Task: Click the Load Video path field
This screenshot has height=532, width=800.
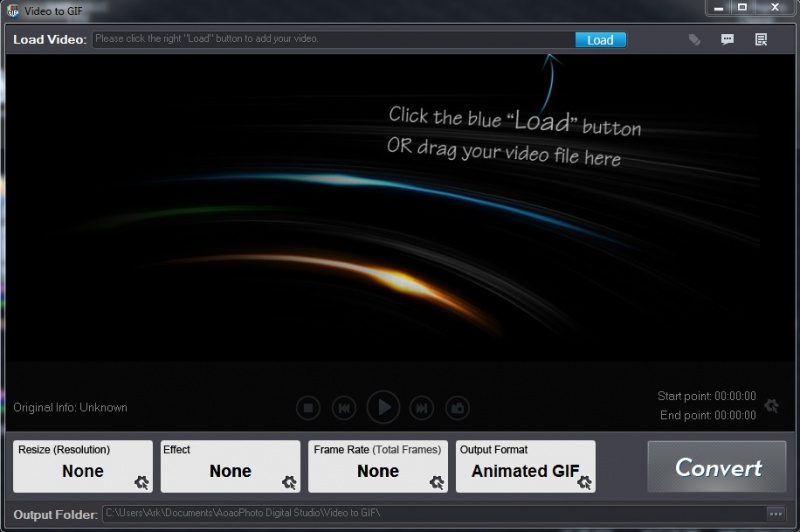Action: click(330, 40)
